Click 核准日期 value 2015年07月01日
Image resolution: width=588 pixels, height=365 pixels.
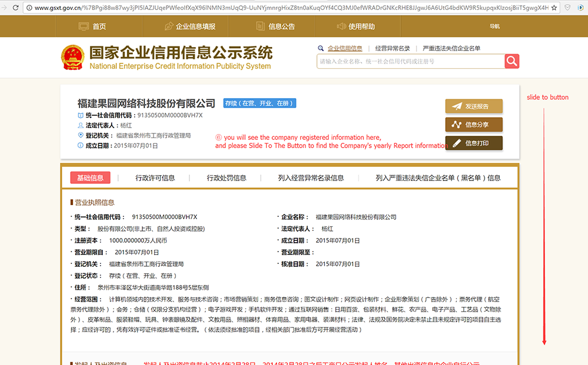338,264
